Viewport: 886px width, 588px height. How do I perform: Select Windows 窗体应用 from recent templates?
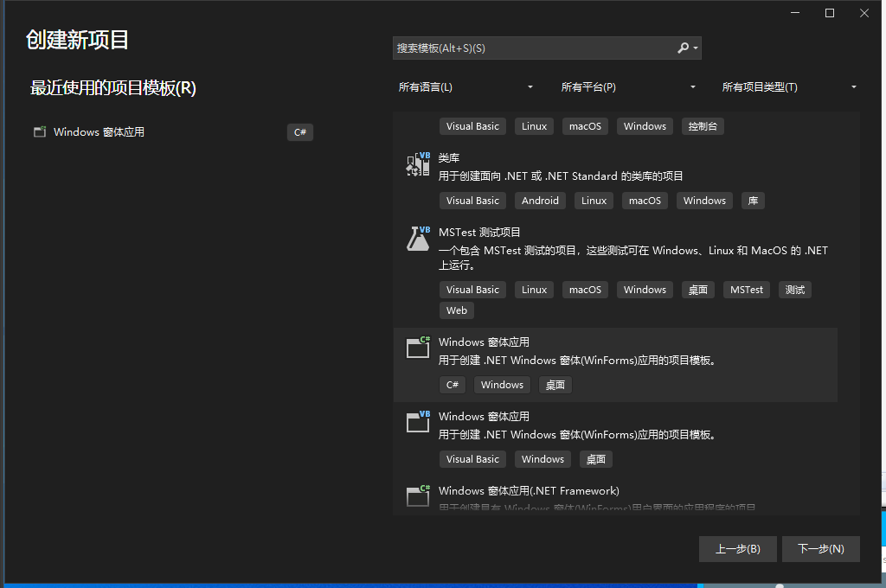click(x=98, y=131)
